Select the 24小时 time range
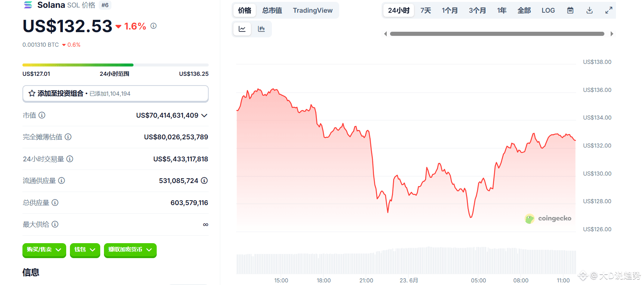644x285 pixels. 399,10
